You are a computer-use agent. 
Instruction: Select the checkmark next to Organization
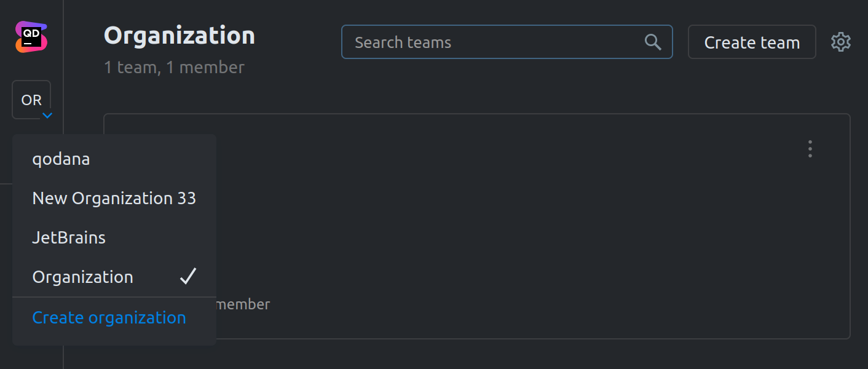188,277
